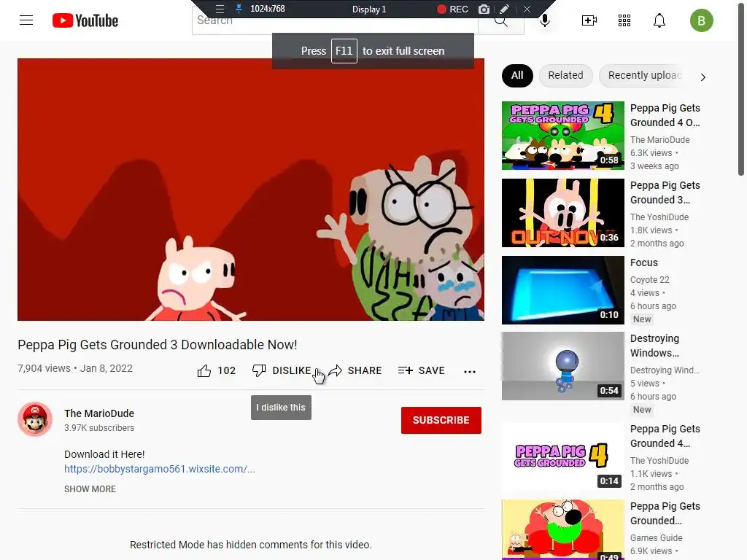Click the Save to playlist icon
747x560 pixels.
406,370
